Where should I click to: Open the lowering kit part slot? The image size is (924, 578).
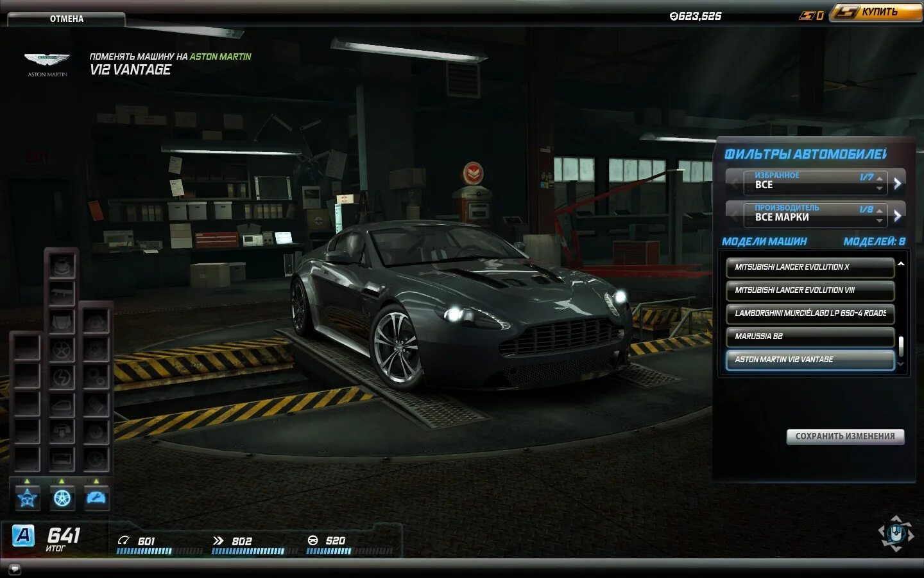click(x=62, y=432)
